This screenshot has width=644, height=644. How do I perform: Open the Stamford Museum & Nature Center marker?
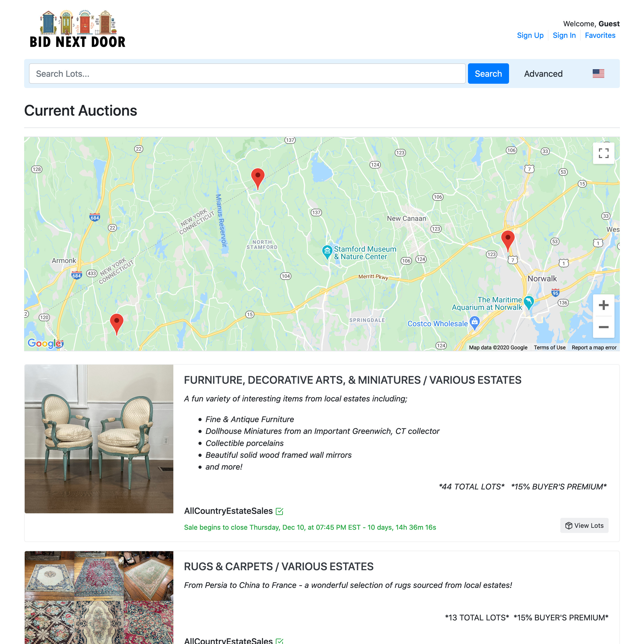(327, 252)
